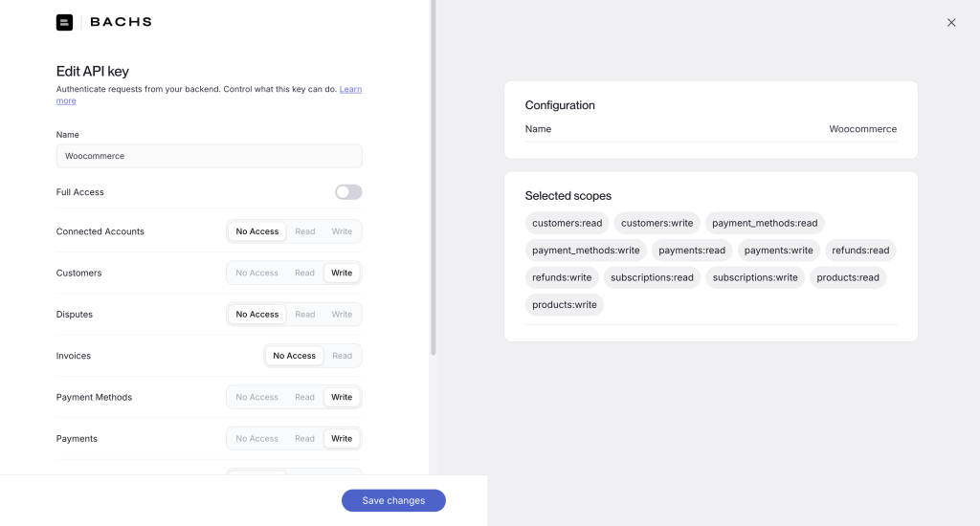The width and height of the screenshot is (980, 526).
Task: Set Connected Accounts to Read
Action: tap(305, 231)
